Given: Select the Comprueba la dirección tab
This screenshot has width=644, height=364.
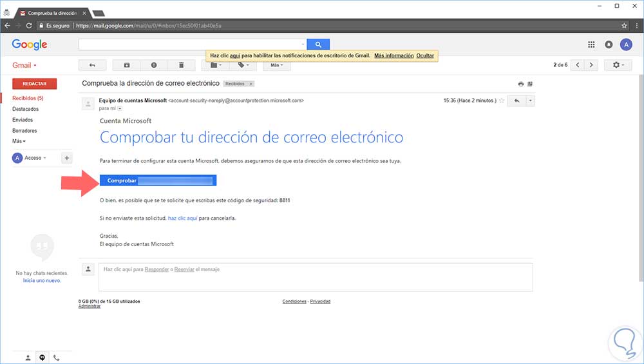Looking at the screenshot, I should pyautogui.click(x=52, y=13).
